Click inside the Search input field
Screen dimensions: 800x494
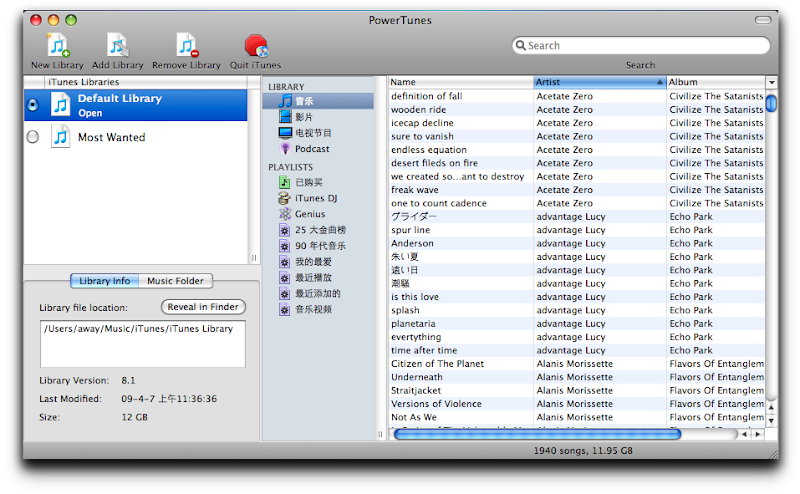(x=647, y=45)
